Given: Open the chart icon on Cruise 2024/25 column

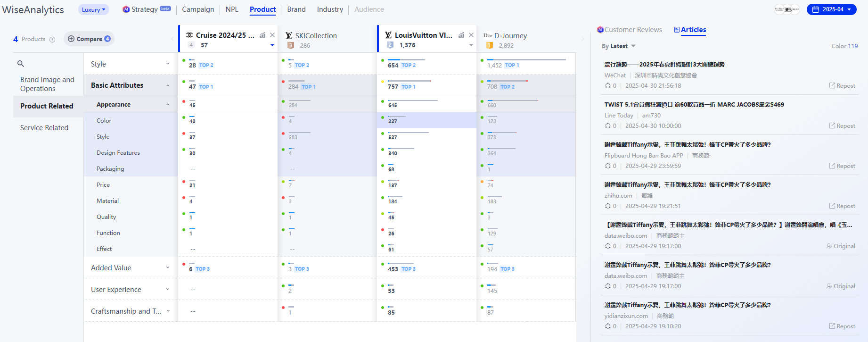Looking at the screenshot, I should [x=262, y=35].
